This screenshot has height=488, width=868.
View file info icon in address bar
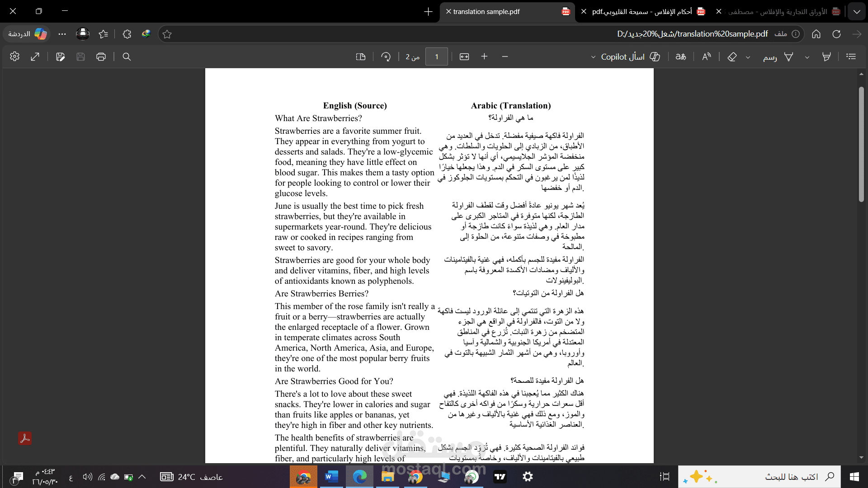point(796,34)
